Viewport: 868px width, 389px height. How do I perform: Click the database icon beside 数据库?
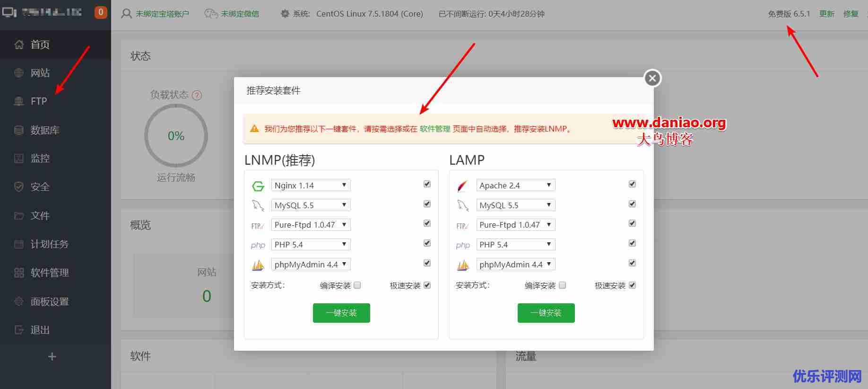coord(19,130)
